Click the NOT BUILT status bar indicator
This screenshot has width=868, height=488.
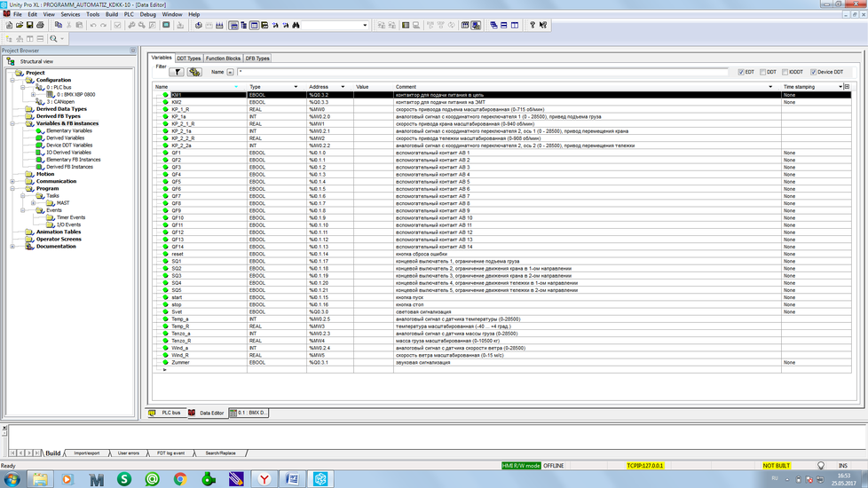(776, 466)
